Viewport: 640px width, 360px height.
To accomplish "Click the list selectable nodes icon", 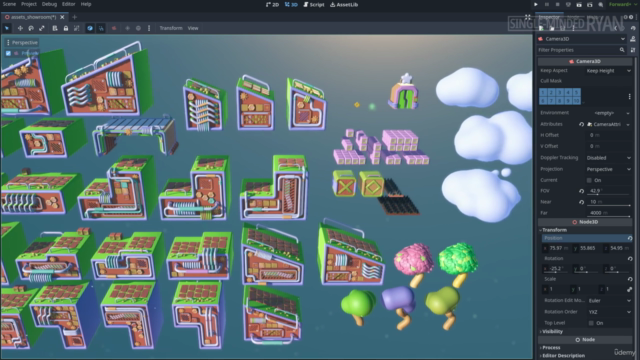I will pos(55,28).
